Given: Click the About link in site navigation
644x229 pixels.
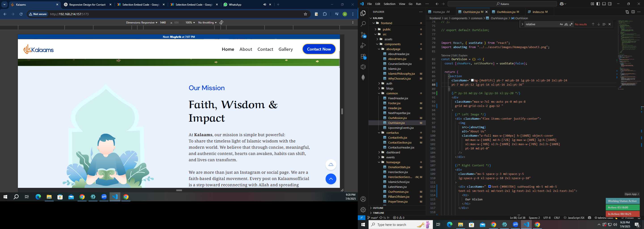Looking at the screenshot, I should pyautogui.click(x=246, y=49).
